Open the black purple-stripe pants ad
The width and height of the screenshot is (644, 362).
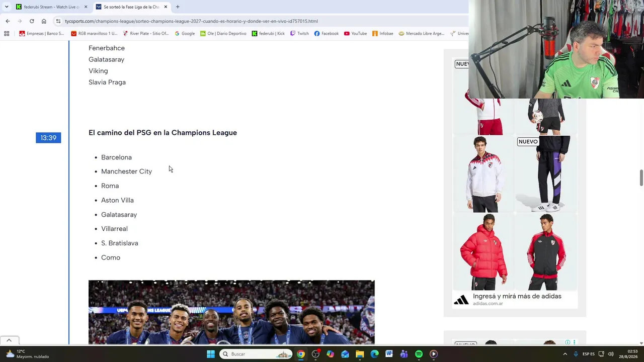(x=546, y=174)
